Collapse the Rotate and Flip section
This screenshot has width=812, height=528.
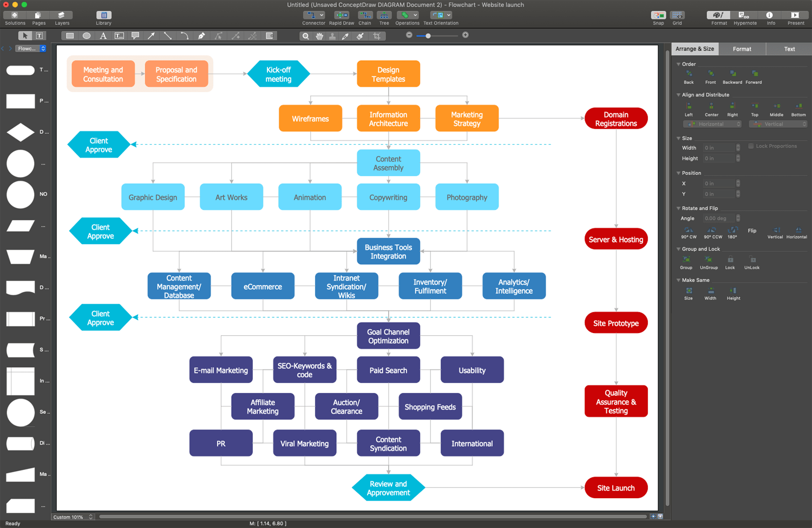tap(678, 208)
